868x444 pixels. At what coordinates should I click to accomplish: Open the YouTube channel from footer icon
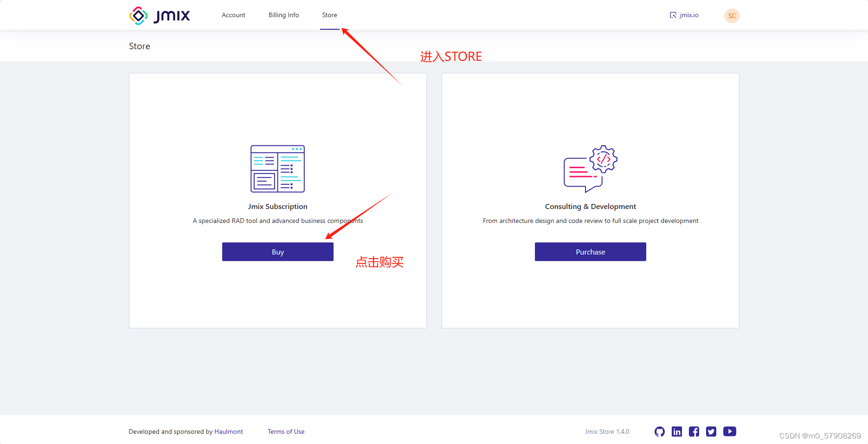(729, 431)
